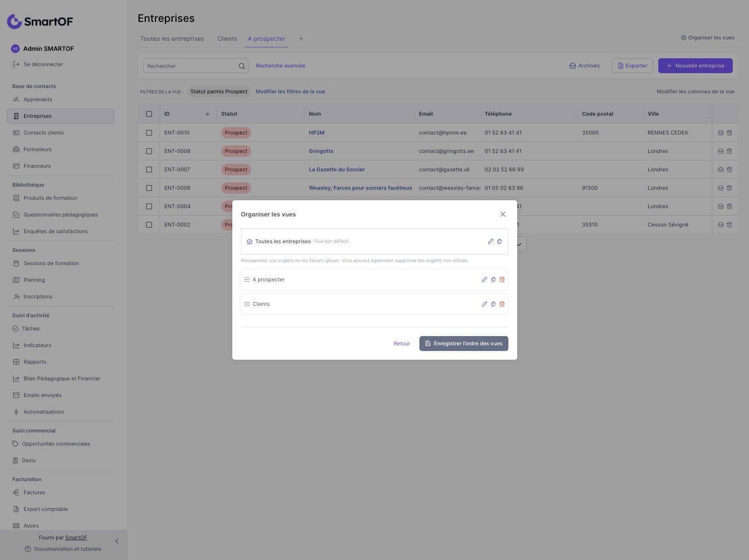Check the select-all checkbox in table header
This screenshot has width=749, height=560.
point(149,114)
